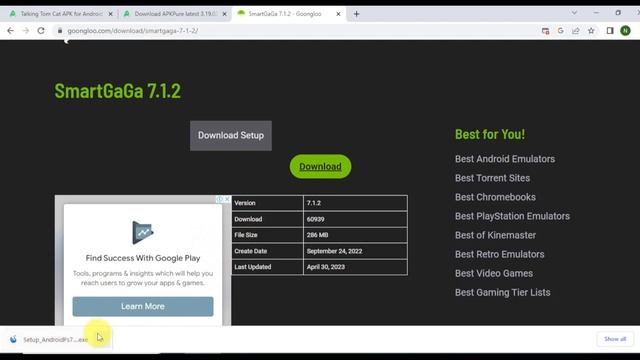Screen dimensions: 640x360
Task: Click the Last Updated label cell
Action: pyautogui.click(x=267, y=267)
